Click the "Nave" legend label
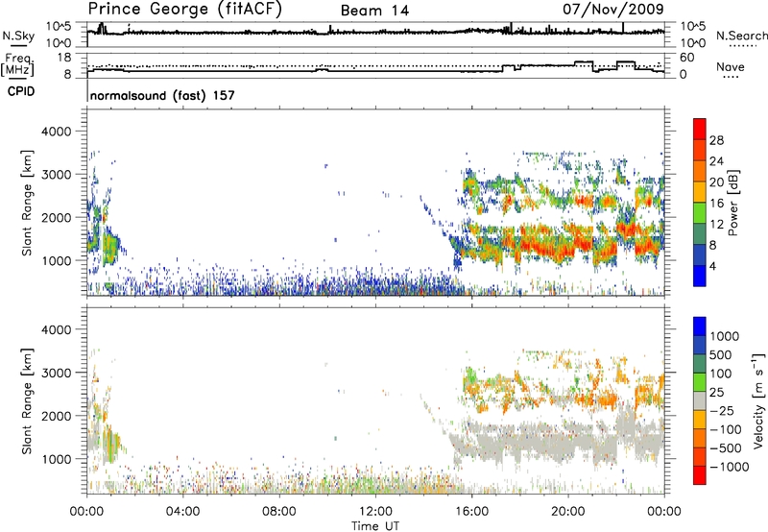Viewport: 768px width, 532px height. 731,66
